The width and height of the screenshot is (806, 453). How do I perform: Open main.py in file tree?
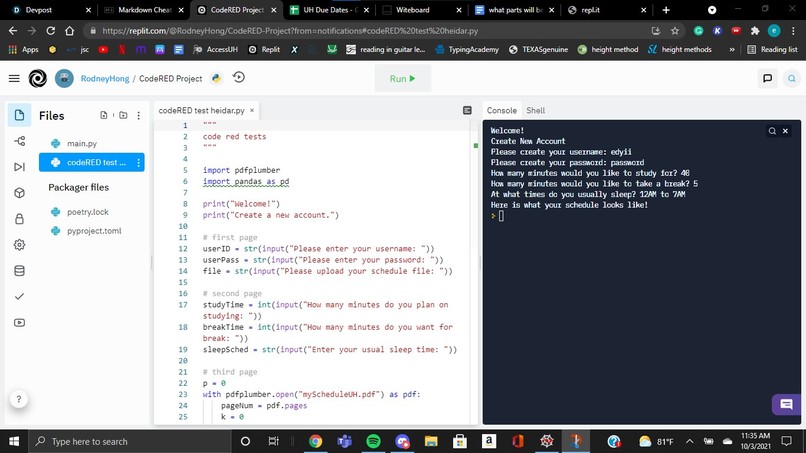click(82, 143)
